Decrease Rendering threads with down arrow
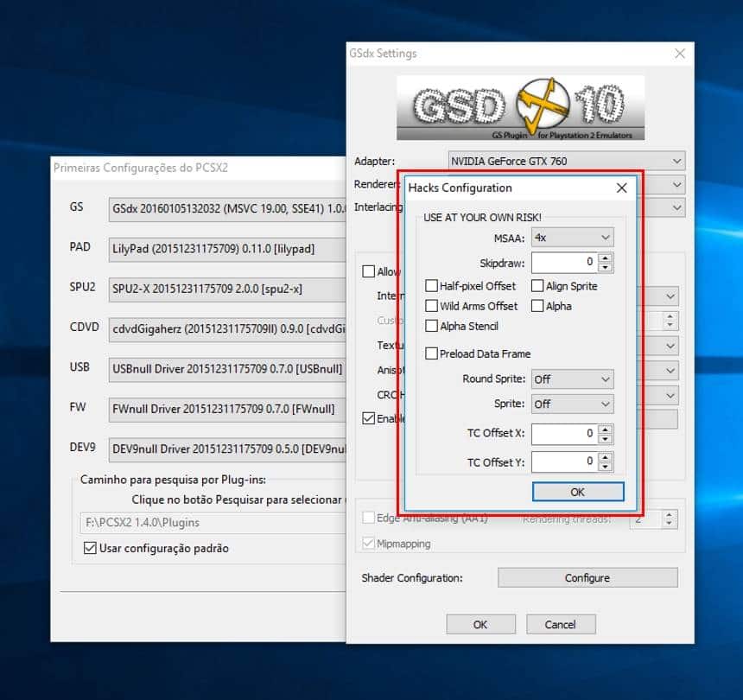The height and width of the screenshot is (700, 743). (669, 524)
